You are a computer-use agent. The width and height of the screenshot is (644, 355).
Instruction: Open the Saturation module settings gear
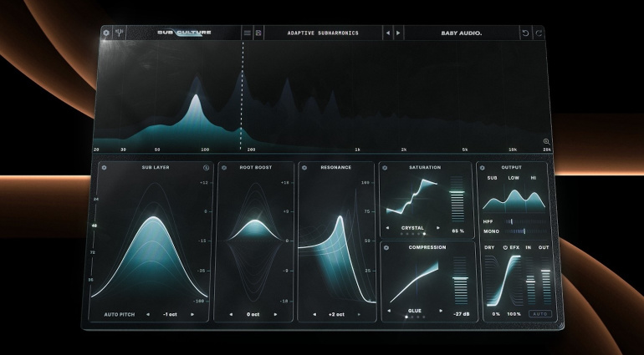click(386, 167)
